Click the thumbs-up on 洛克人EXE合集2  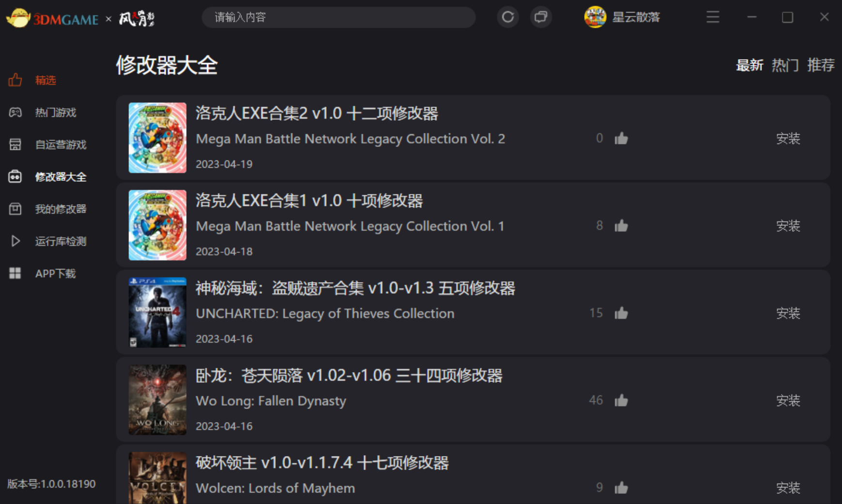(621, 139)
